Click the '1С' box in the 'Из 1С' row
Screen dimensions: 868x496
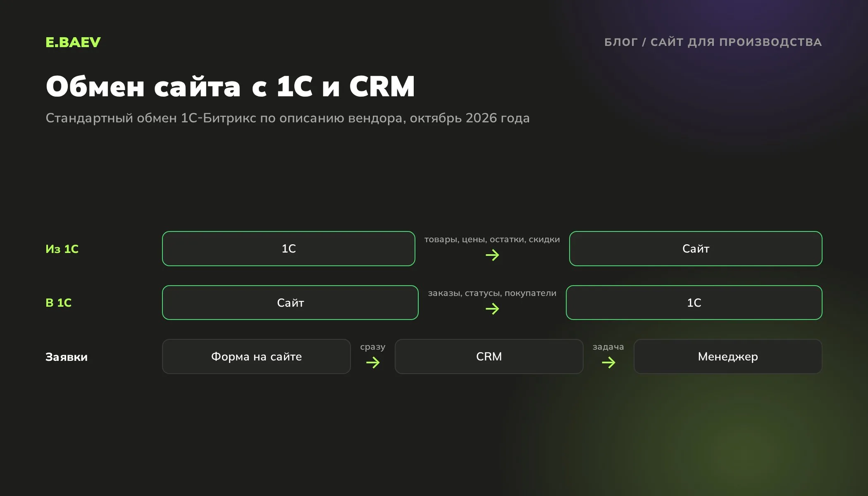click(289, 248)
